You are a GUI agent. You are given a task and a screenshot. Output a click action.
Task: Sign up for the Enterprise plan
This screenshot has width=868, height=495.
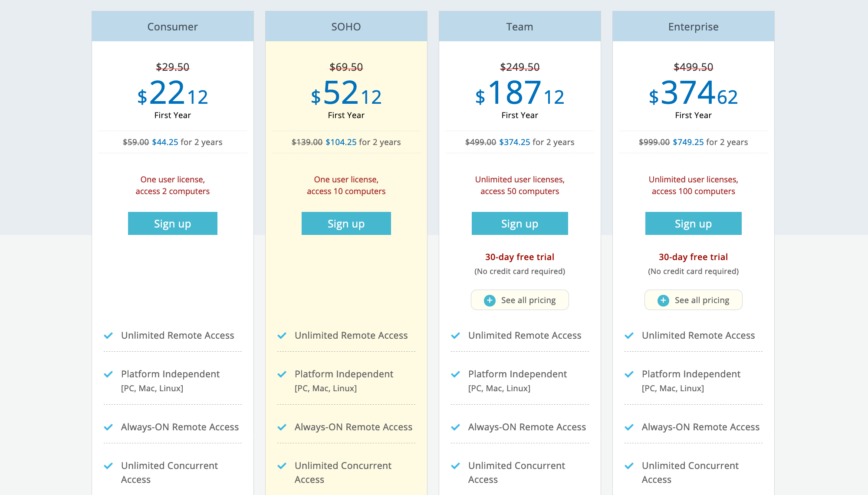pyautogui.click(x=693, y=224)
